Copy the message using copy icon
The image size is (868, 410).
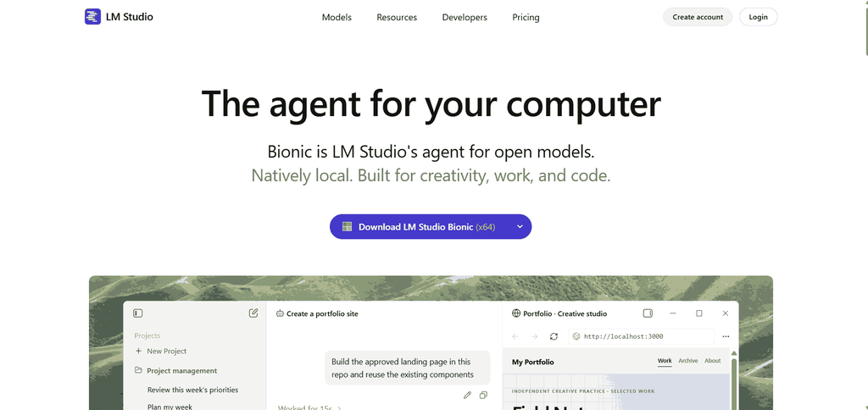coord(483,395)
